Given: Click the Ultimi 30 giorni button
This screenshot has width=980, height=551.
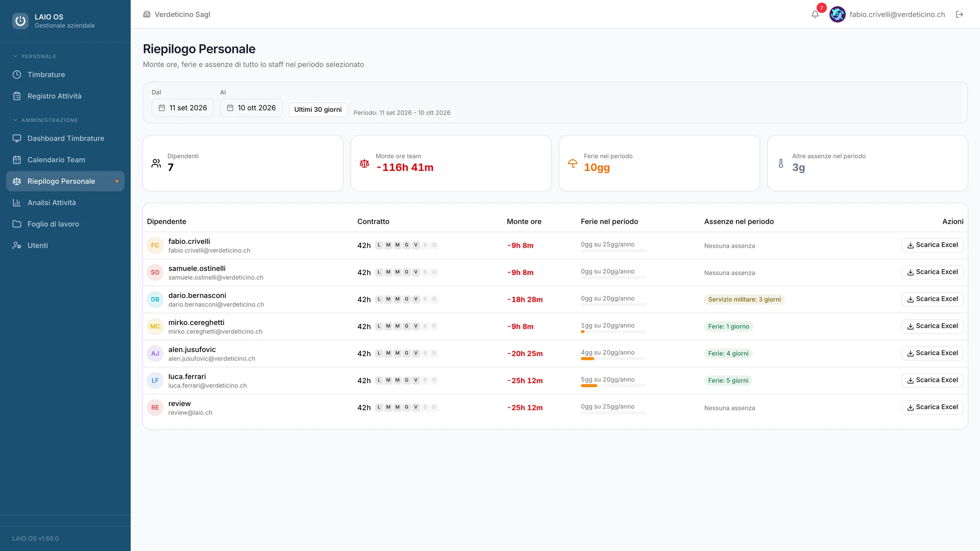Looking at the screenshot, I should 318,109.
